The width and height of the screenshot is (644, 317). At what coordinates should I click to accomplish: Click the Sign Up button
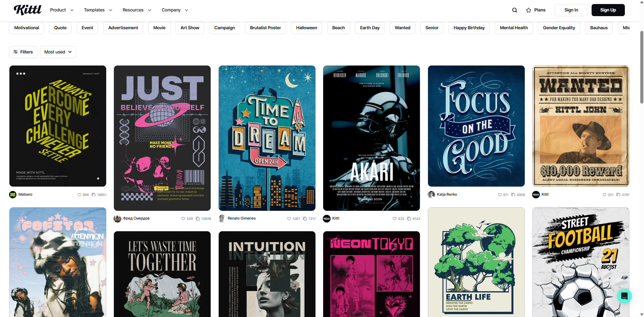tap(608, 10)
